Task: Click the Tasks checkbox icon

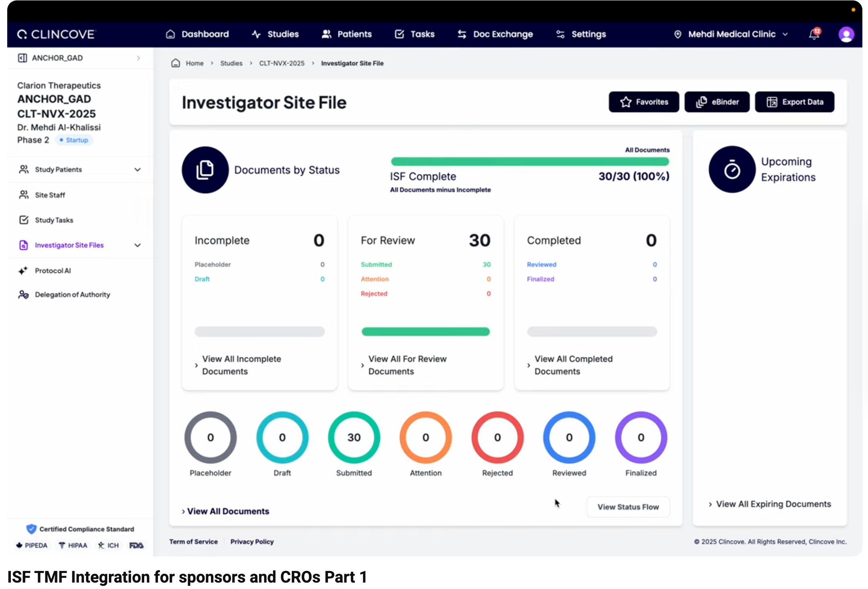Action: click(399, 34)
